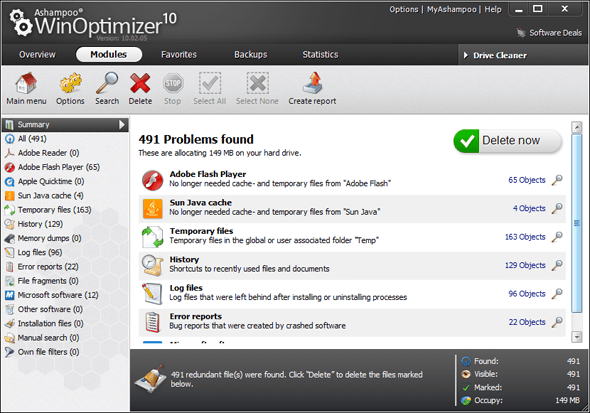Open the Main menu house icon
This screenshot has width=590, height=413.
tap(26, 83)
